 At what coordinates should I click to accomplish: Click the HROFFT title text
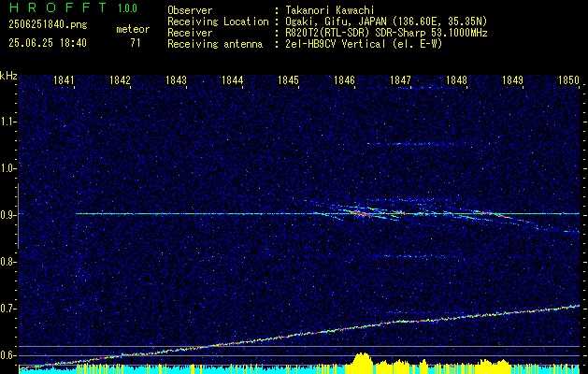58,7
